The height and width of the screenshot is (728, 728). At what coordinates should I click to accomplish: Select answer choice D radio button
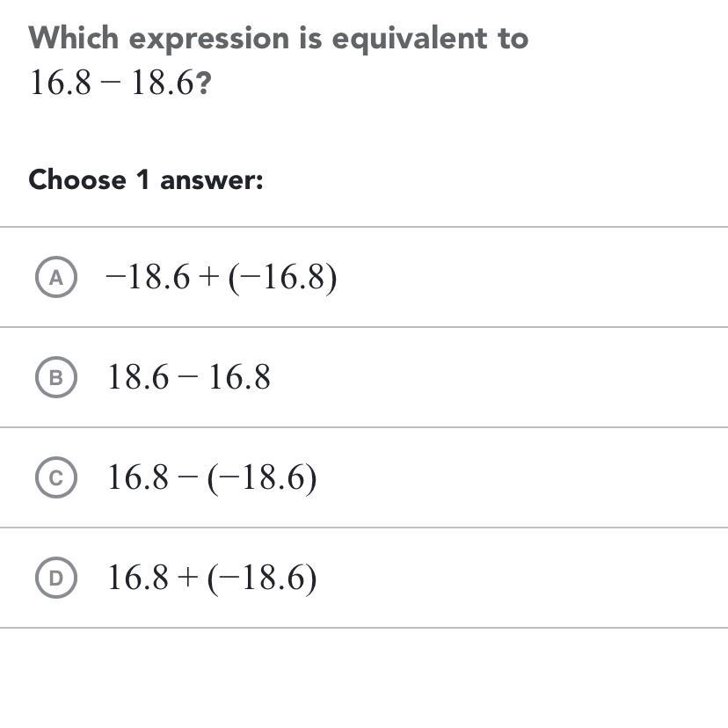(56, 578)
